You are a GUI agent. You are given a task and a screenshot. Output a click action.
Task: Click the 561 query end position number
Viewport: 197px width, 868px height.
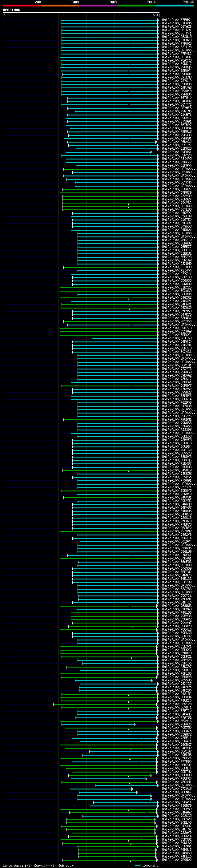tap(155, 15)
